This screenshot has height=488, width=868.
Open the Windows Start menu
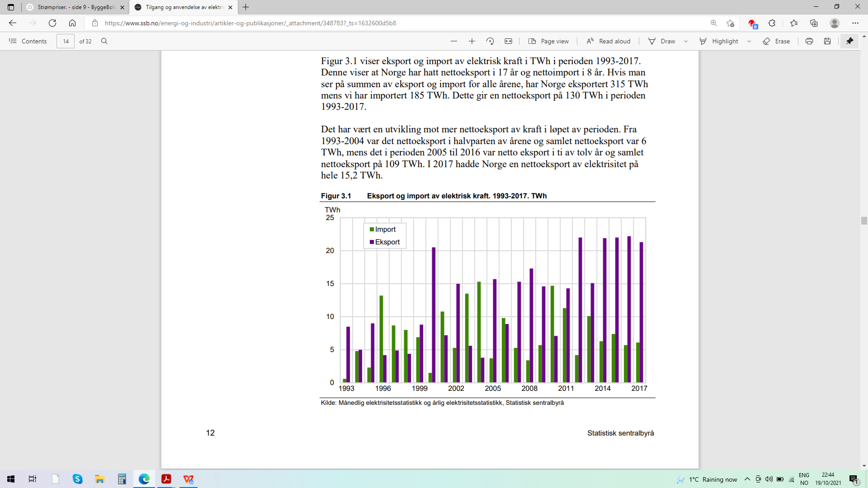click(x=11, y=479)
